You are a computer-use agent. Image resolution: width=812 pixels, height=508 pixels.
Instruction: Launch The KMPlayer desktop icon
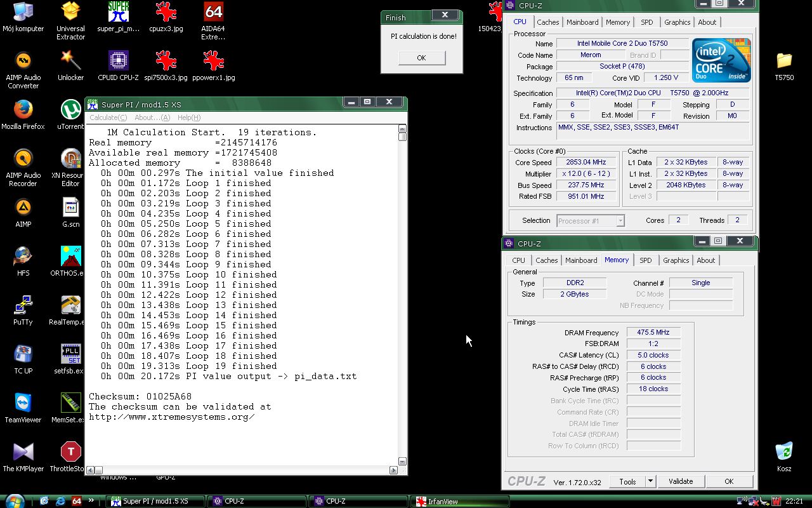tap(23, 457)
